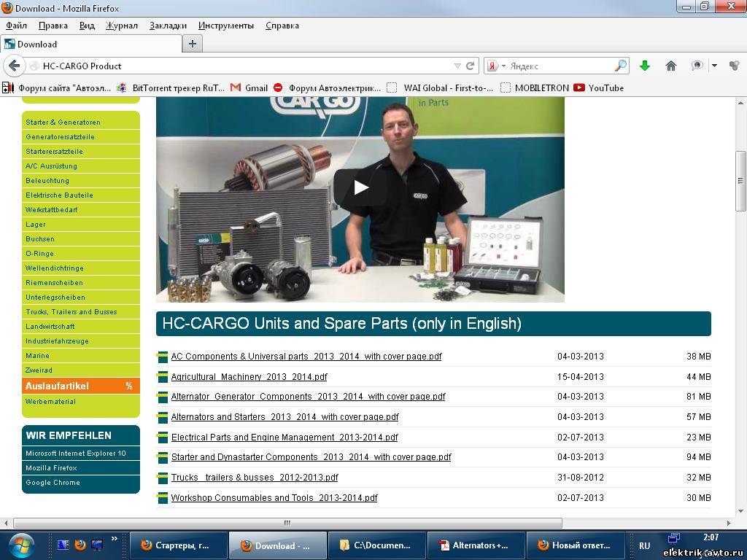Open the WAI Global bookmark
Screen dimensions: 747x560
[x=440, y=87]
